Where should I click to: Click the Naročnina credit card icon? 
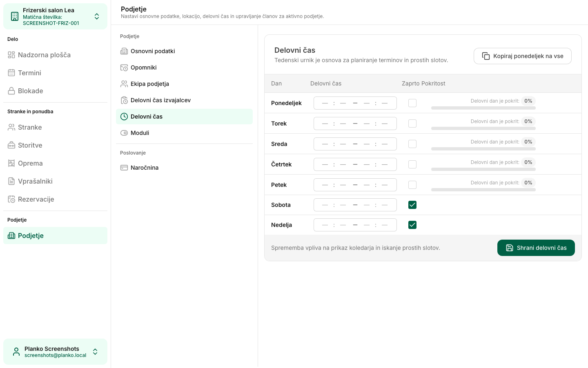coord(124,168)
